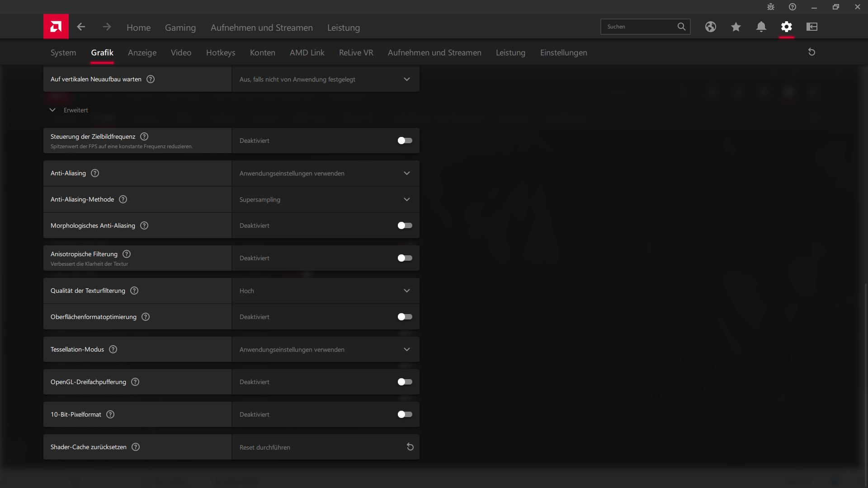The height and width of the screenshot is (488, 868).
Task: Enable Morphologisches Anti-Aliasing toggle
Action: 405,225
